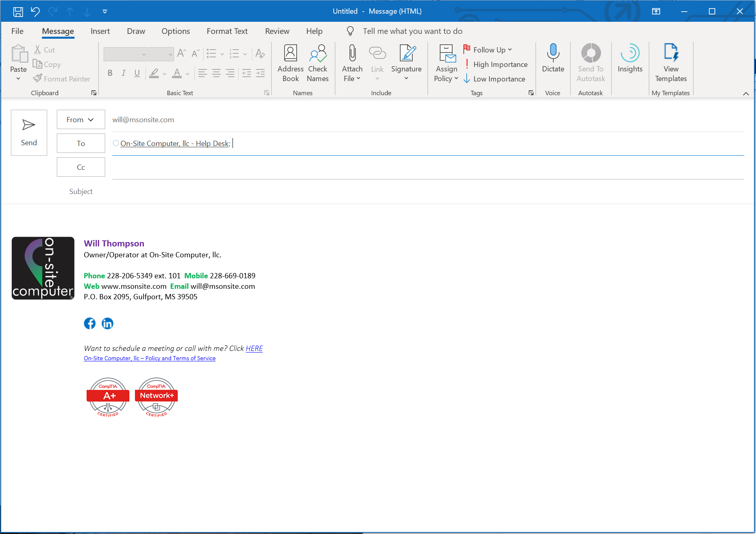The width and height of the screenshot is (756, 534).
Task: Open the Clipboard pane launcher
Action: click(x=94, y=93)
